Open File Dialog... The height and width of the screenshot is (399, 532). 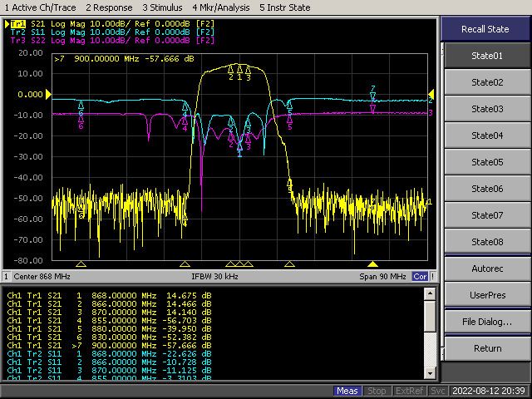coord(487,322)
